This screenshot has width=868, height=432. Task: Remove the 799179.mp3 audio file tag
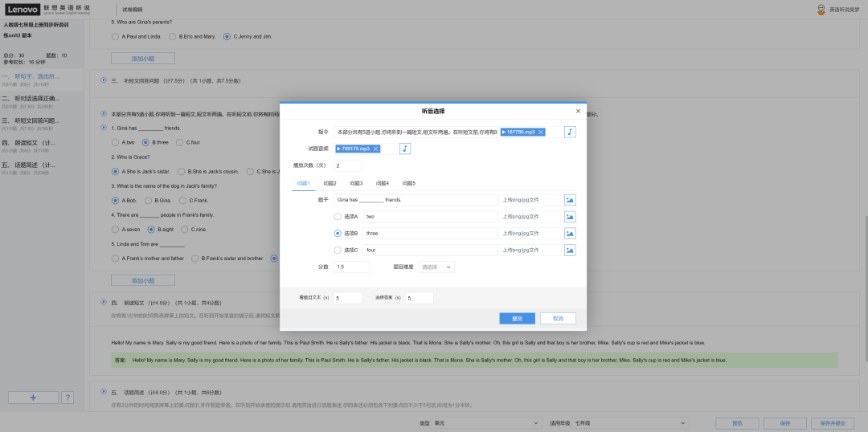pyautogui.click(x=375, y=149)
